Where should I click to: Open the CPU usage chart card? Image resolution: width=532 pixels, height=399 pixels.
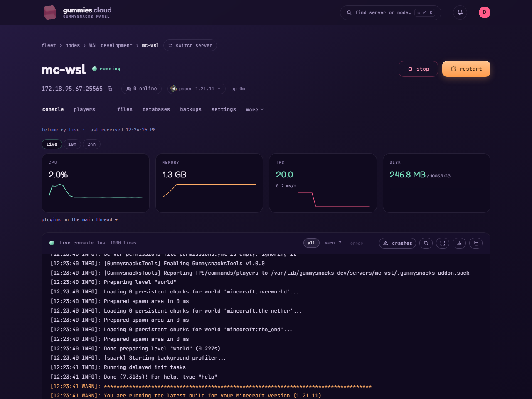pos(96,183)
